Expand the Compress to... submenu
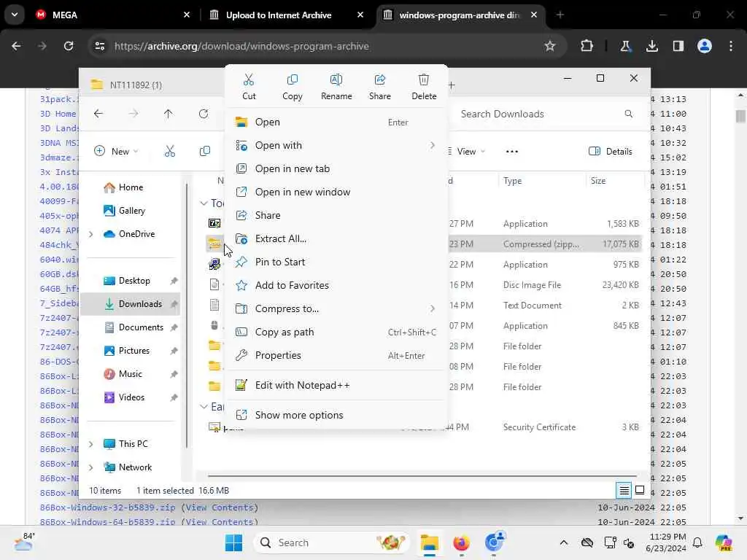Viewport: 747px width, 560px height. coord(336,308)
